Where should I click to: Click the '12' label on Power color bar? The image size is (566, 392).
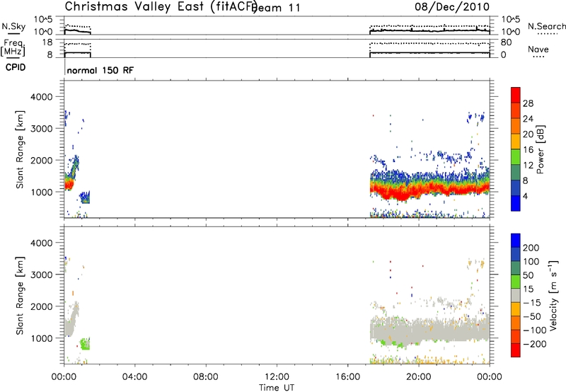coord(528,166)
